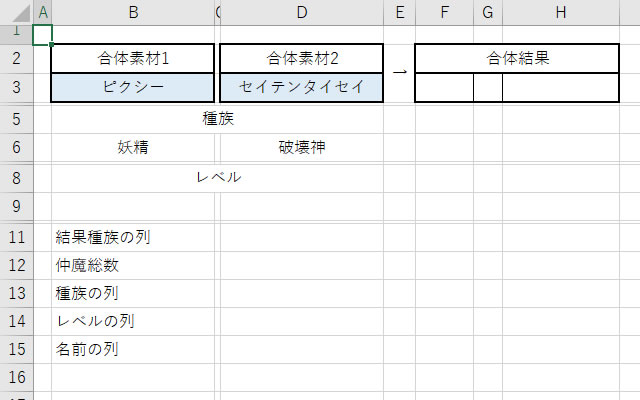This screenshot has height=400, width=640.
Task: Select the 種族 label in row 5
Action: click(x=219, y=118)
